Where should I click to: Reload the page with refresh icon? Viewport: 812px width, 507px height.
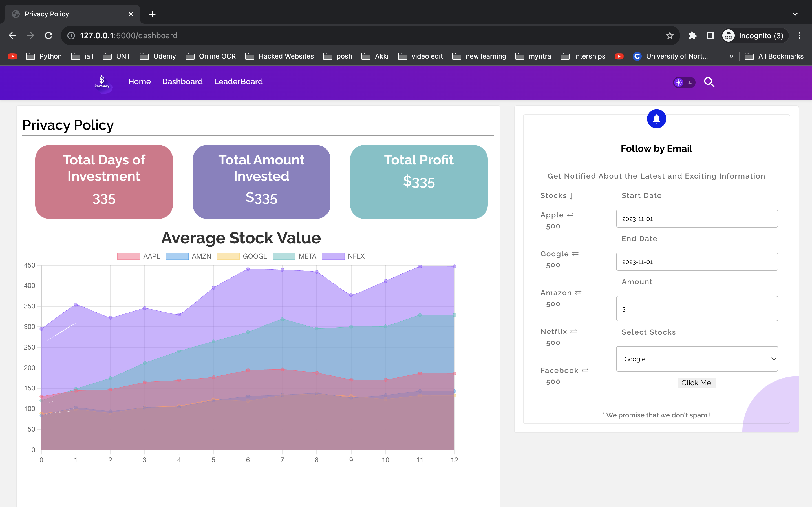pos(49,35)
